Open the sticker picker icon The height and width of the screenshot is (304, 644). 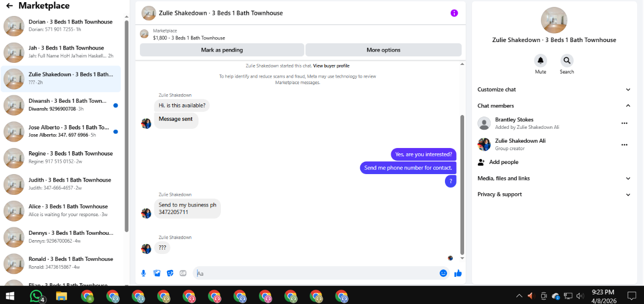[x=170, y=273]
